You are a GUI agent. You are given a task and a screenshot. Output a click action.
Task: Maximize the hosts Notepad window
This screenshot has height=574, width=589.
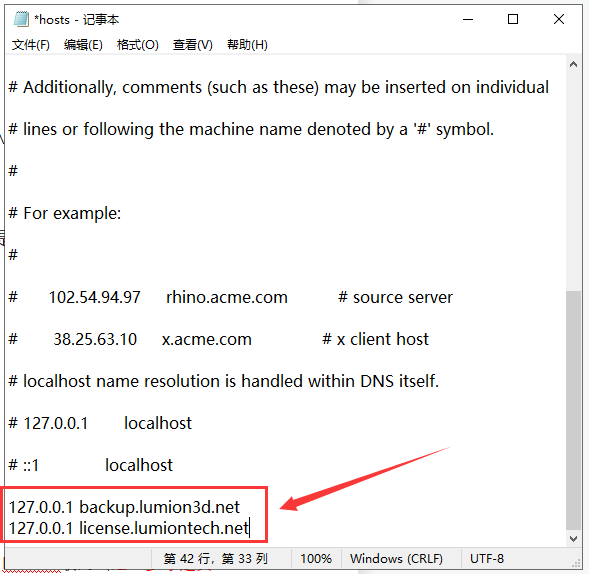(x=513, y=19)
